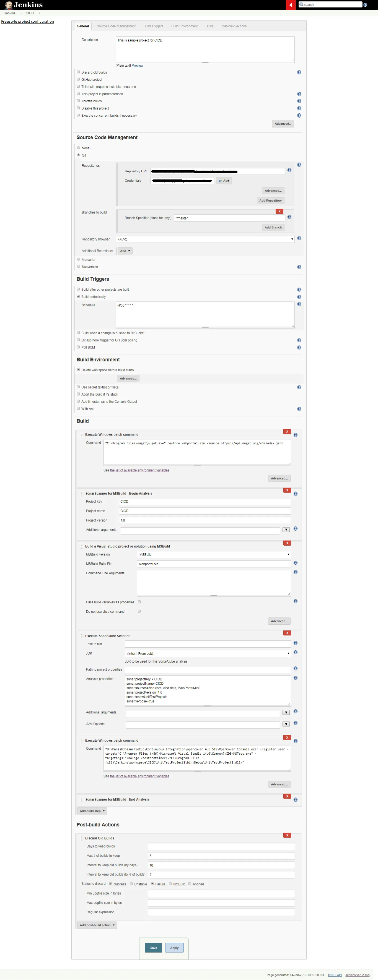Open help for Branch Specifier field
The height and width of the screenshot is (980, 378).
[x=289, y=217]
